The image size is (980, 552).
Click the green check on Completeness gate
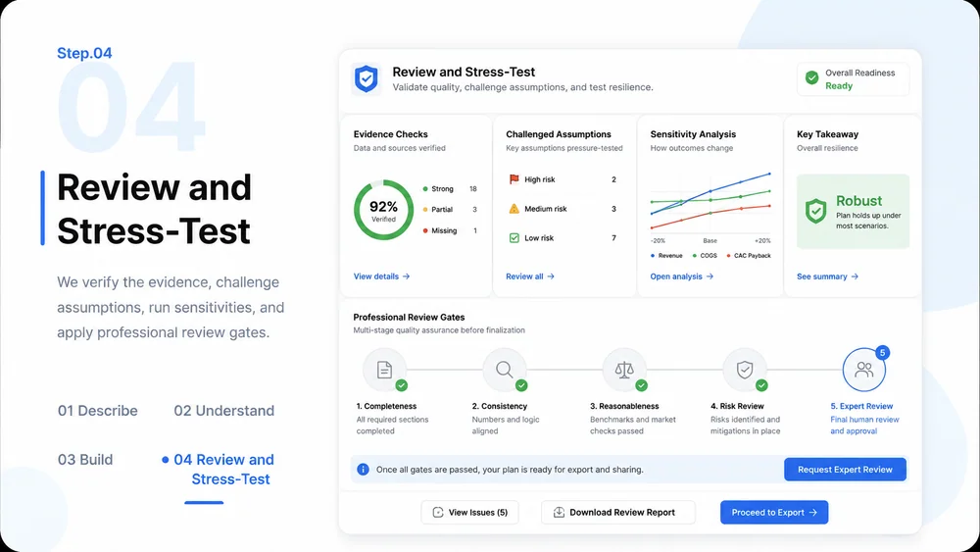[401, 385]
